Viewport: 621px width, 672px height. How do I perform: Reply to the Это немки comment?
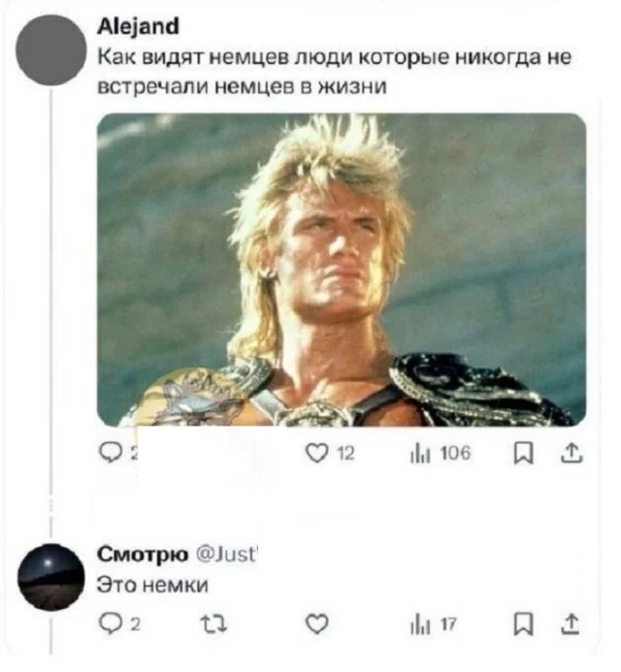point(111,624)
